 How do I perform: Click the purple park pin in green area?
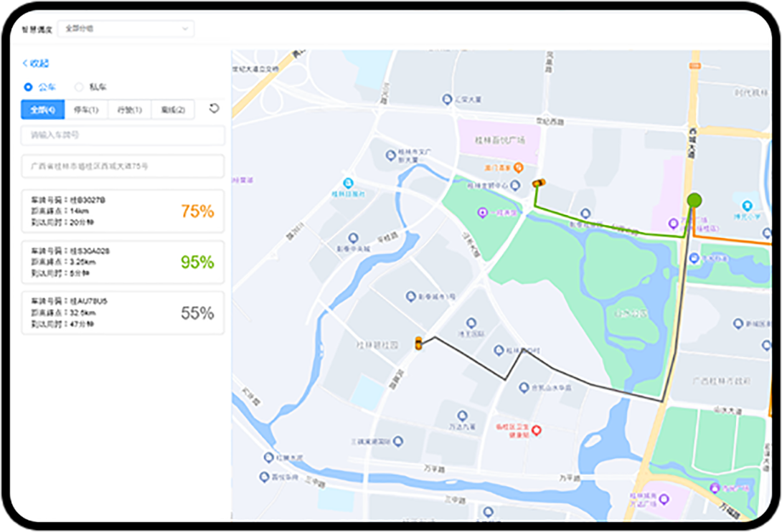point(482,213)
